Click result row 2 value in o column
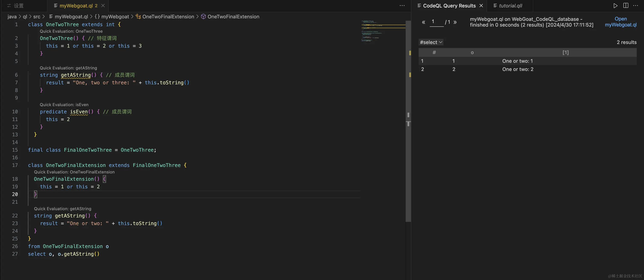The height and width of the screenshot is (280, 644). tap(454, 69)
